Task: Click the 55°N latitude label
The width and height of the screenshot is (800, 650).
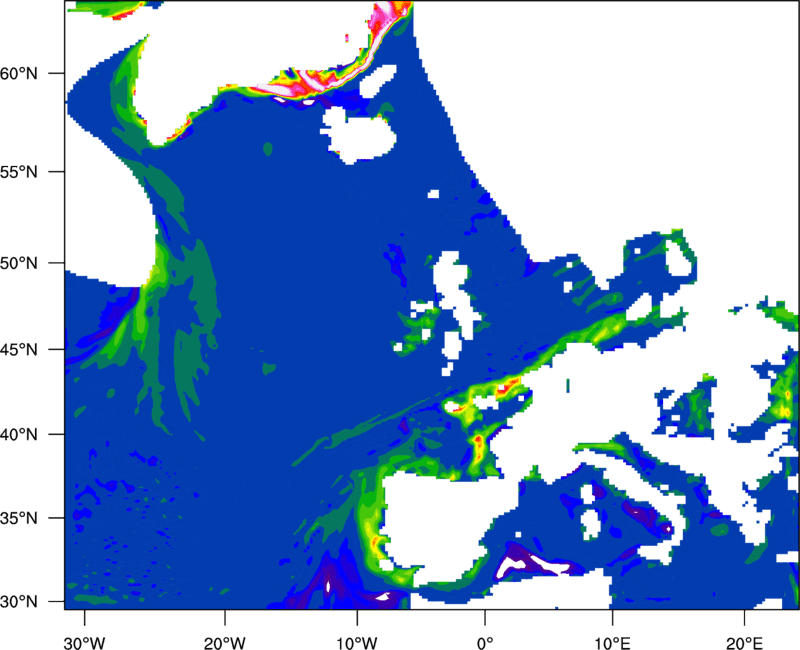Action: [x=19, y=172]
